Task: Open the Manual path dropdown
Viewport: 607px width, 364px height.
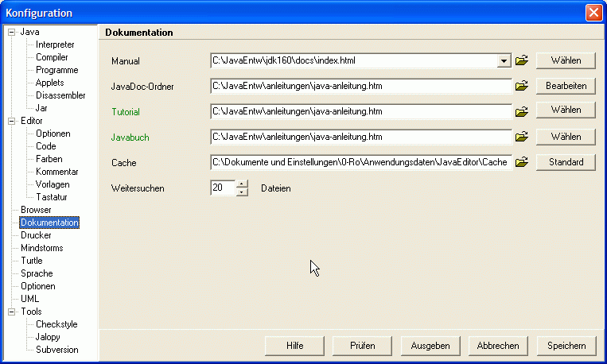Action: point(504,61)
